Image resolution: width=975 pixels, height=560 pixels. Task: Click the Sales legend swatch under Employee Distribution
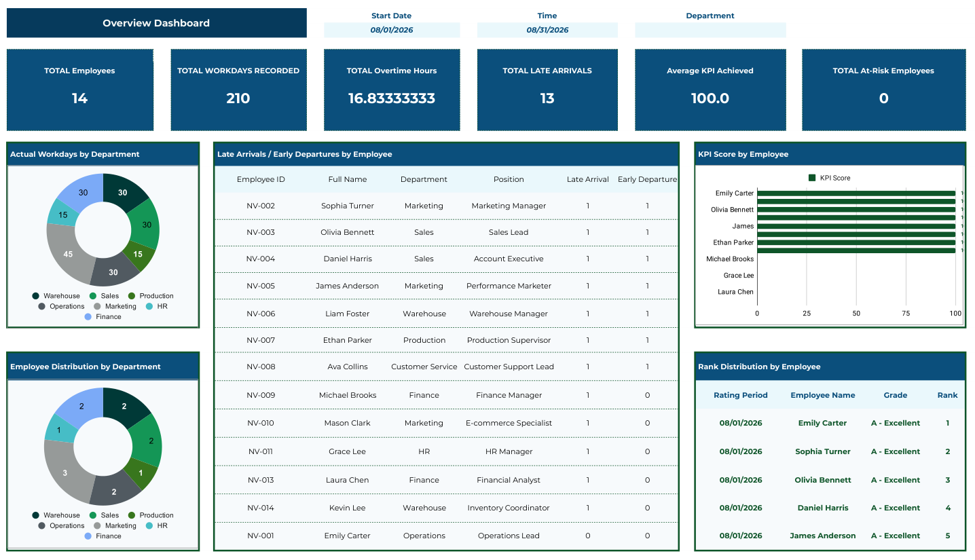(92, 515)
